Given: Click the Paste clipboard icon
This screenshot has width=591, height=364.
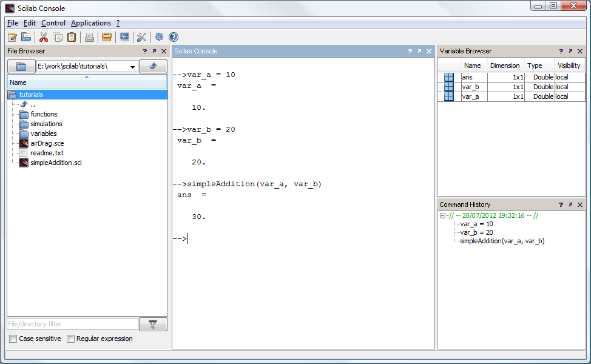Looking at the screenshot, I should pyautogui.click(x=71, y=37).
